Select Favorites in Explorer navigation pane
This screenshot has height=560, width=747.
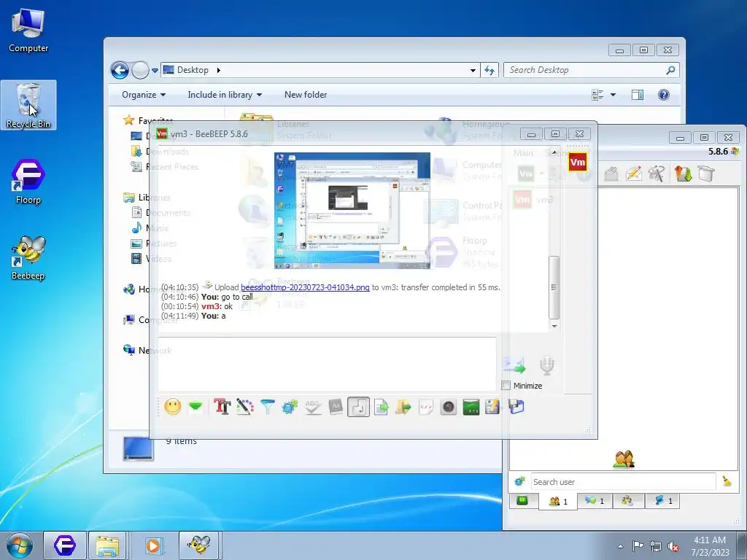tap(147, 120)
